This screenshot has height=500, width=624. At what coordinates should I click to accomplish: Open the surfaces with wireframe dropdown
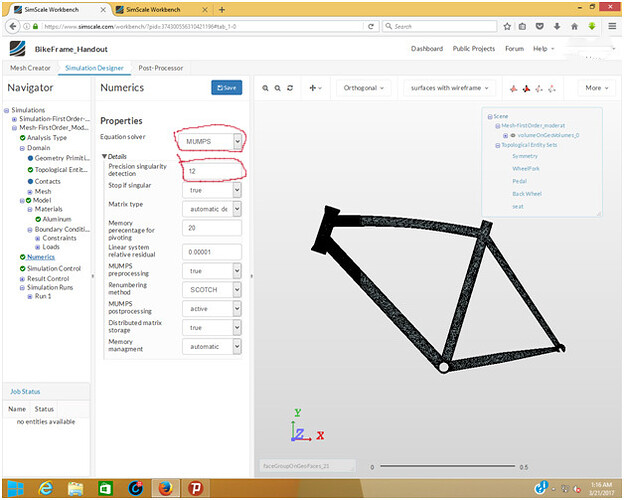click(x=450, y=88)
